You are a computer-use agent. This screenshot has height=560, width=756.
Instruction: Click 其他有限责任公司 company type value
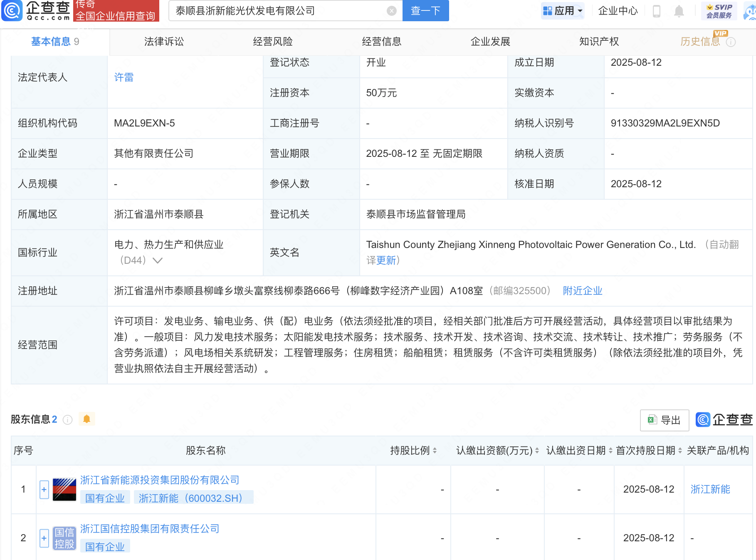(154, 154)
